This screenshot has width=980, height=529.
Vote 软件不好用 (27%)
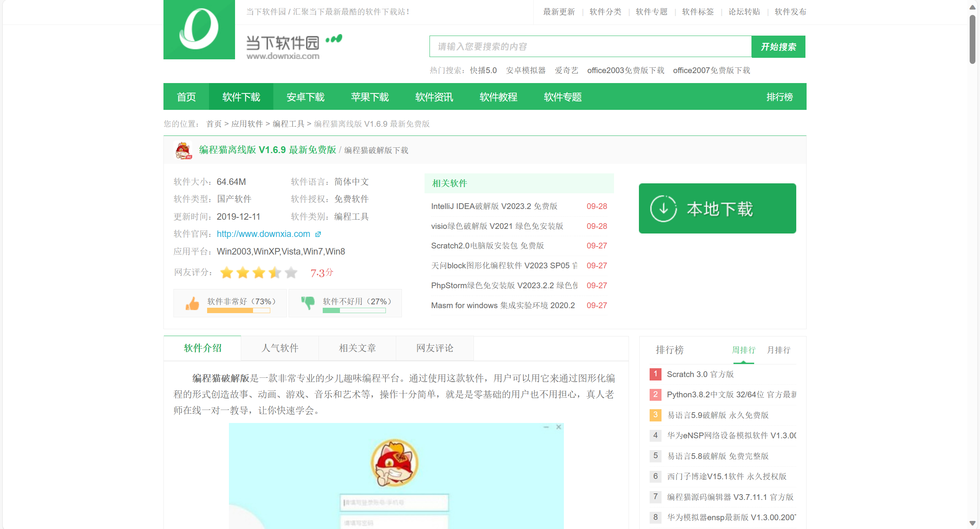345,303
